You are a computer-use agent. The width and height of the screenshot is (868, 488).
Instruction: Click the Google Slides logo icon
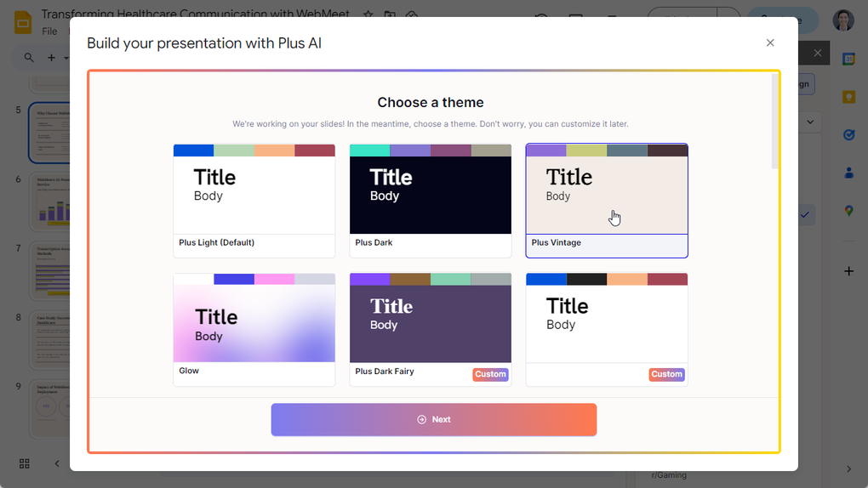tap(23, 22)
